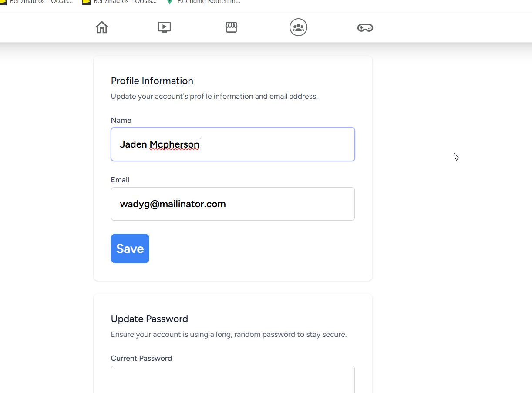Select the Groups people icon
The height and width of the screenshot is (393, 532).
tap(298, 27)
